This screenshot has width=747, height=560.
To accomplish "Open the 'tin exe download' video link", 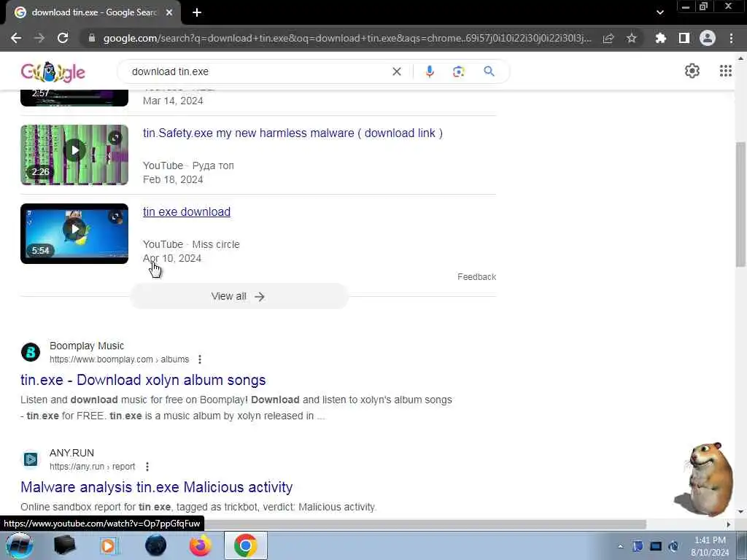I will pyautogui.click(x=186, y=212).
